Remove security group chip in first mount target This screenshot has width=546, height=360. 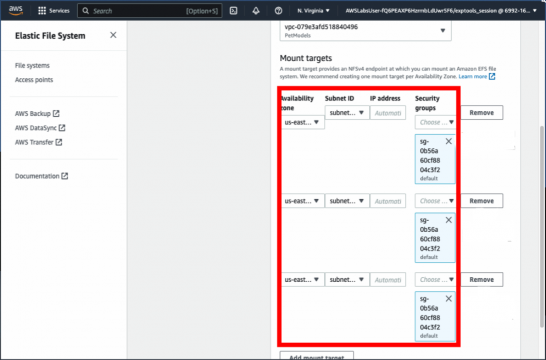click(448, 141)
